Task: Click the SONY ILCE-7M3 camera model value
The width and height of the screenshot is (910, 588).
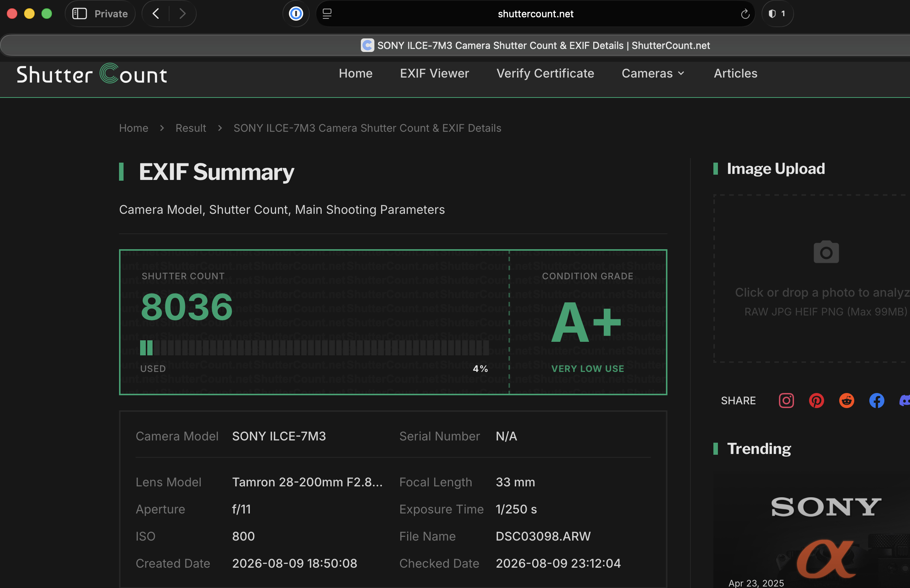Action: [x=279, y=436]
